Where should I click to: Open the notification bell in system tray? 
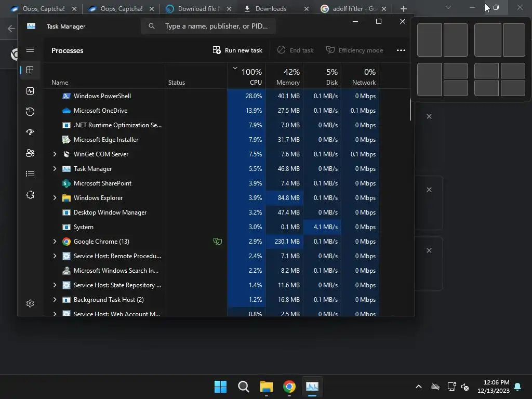[x=518, y=387]
